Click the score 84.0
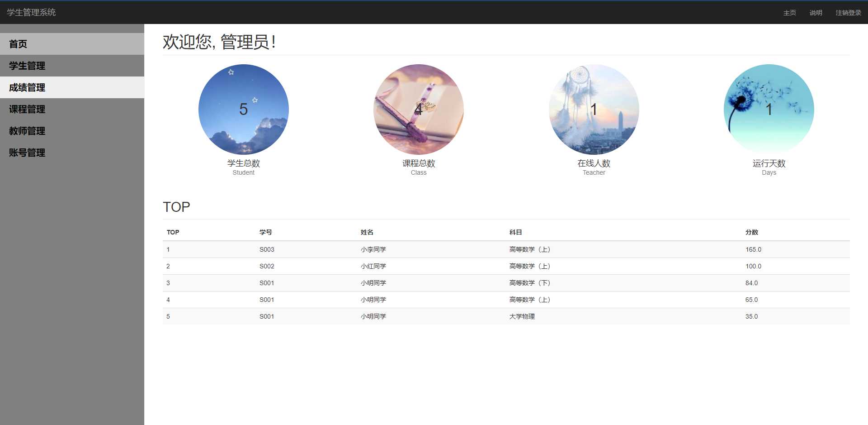The height and width of the screenshot is (425, 868). pyautogui.click(x=751, y=283)
